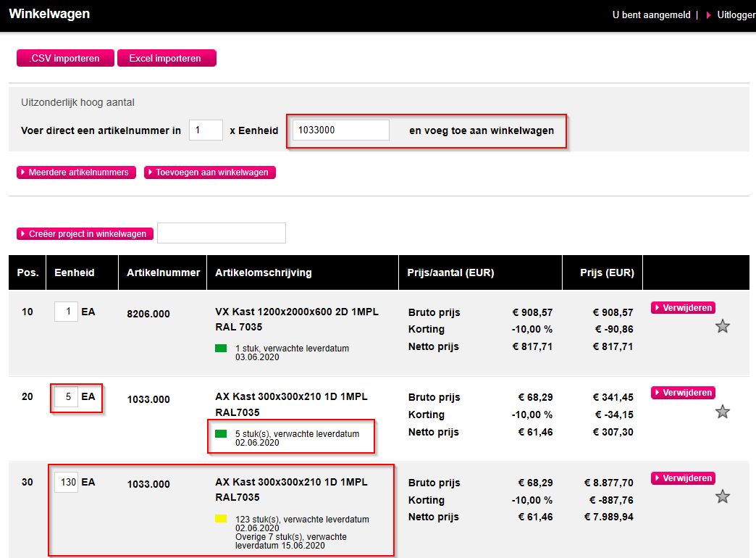Click VX Kast 1200x2000x600 description
This screenshot has width=756, height=558.
point(297,319)
